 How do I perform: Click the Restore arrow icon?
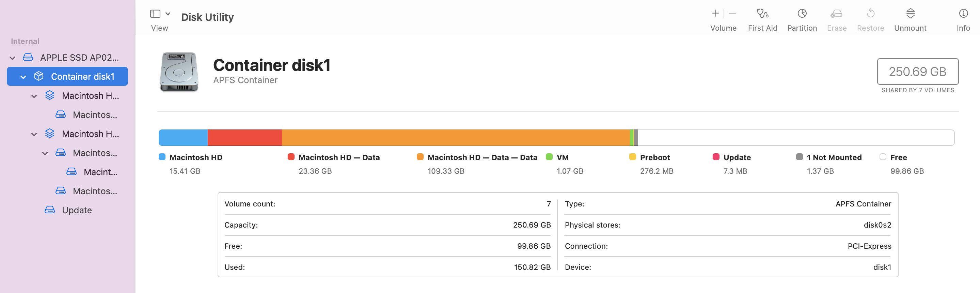pos(870,14)
